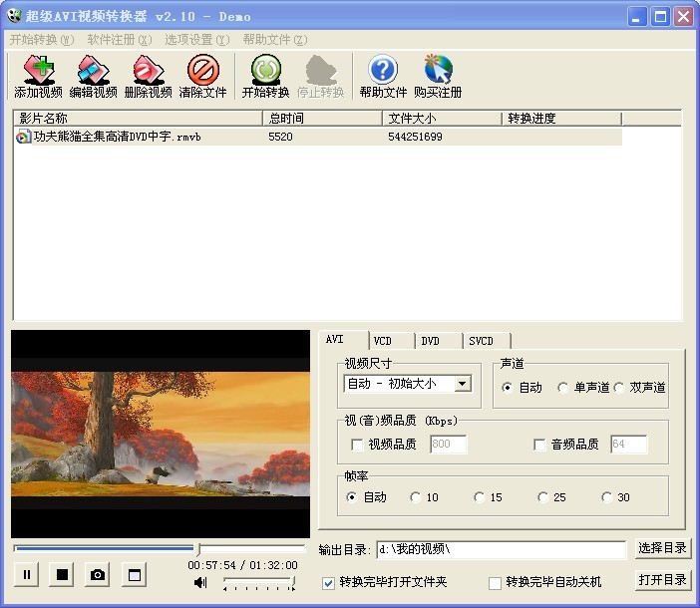Click the 转换进度 column header
Viewport: 700px width, 608px height.
coord(561,119)
